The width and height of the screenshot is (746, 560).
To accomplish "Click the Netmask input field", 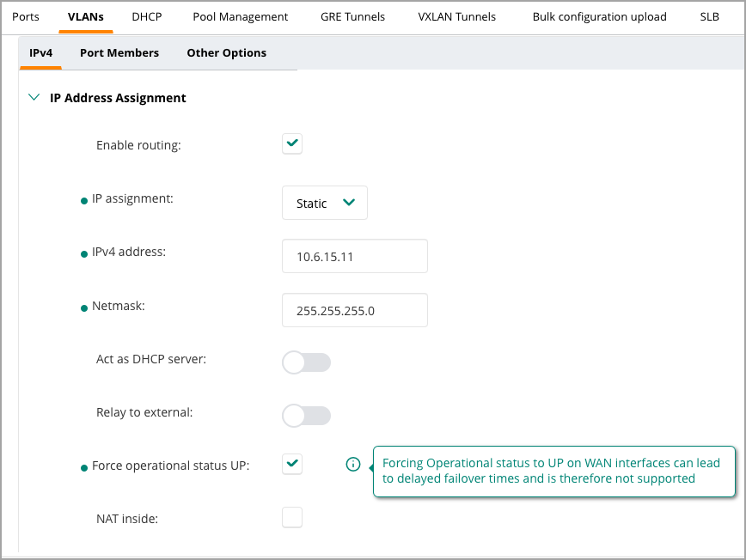I will [x=355, y=310].
